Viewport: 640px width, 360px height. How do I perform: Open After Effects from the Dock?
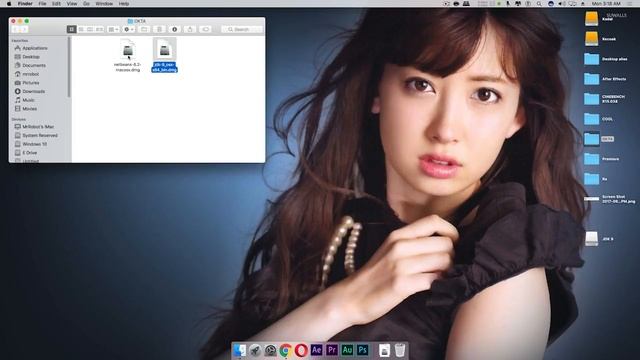point(316,350)
